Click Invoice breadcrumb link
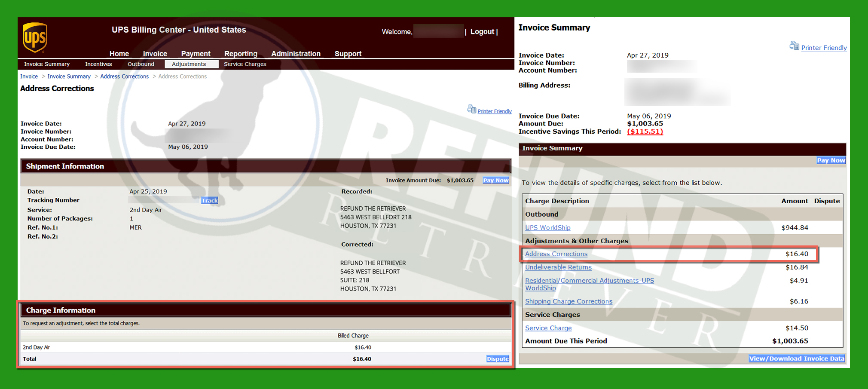Viewport: 868px width, 389px height. click(x=29, y=77)
